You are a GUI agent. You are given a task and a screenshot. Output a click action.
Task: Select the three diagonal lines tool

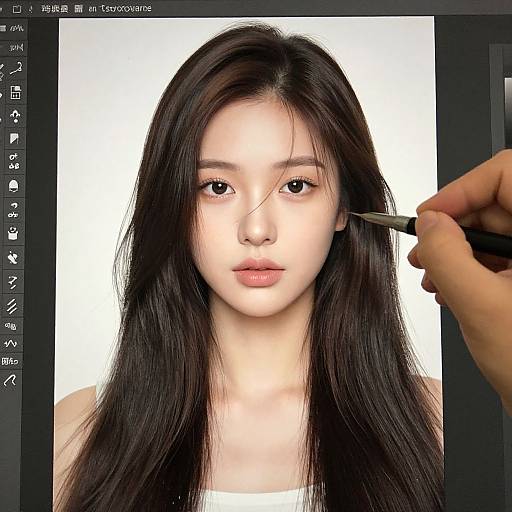coord(12,306)
